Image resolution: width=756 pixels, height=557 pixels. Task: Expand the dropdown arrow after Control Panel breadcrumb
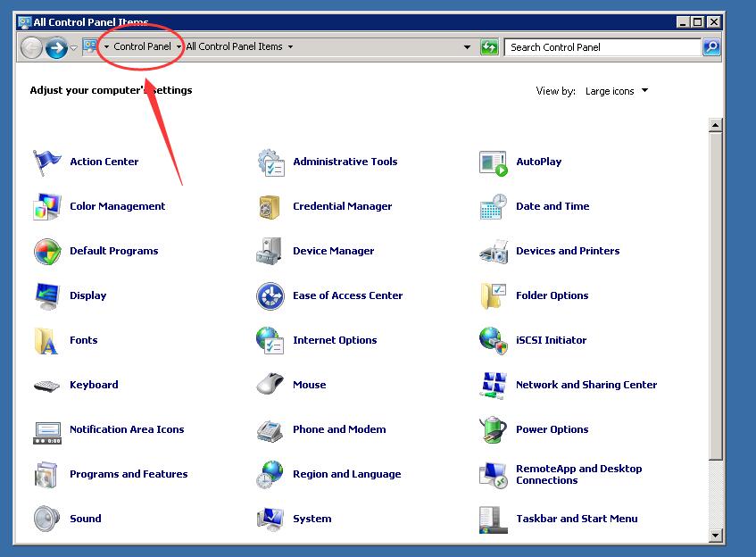[x=179, y=47]
